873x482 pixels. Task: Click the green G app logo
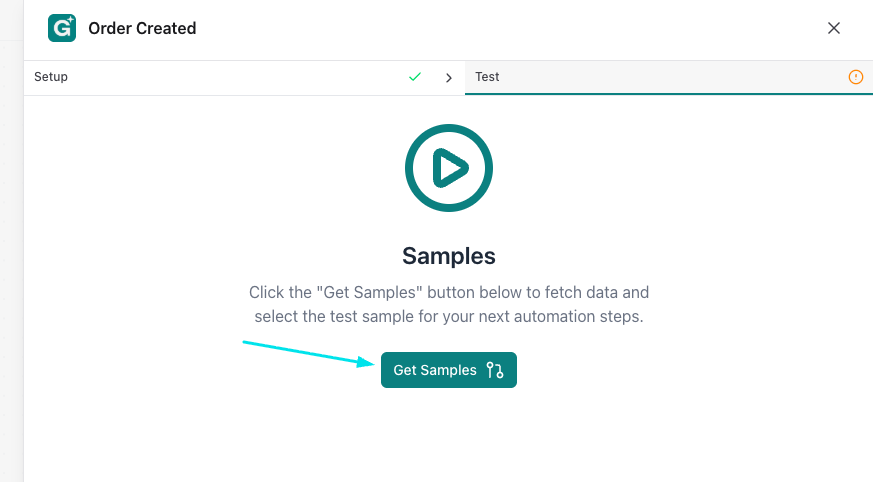click(x=62, y=28)
